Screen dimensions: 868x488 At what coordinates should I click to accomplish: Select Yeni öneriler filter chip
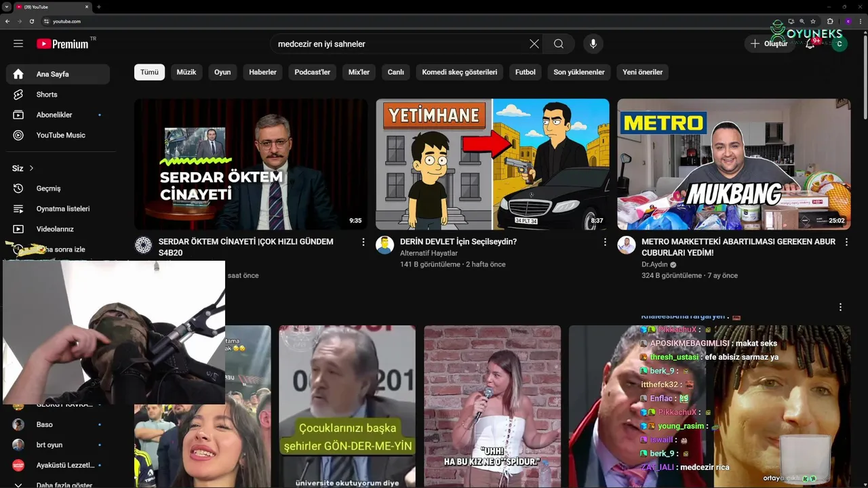(x=643, y=72)
